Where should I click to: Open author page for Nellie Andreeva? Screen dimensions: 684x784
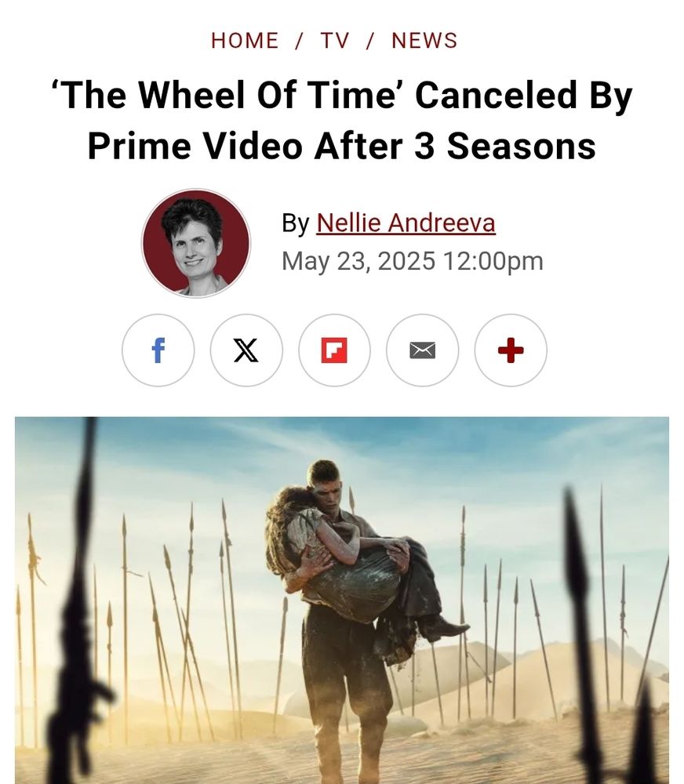(406, 223)
